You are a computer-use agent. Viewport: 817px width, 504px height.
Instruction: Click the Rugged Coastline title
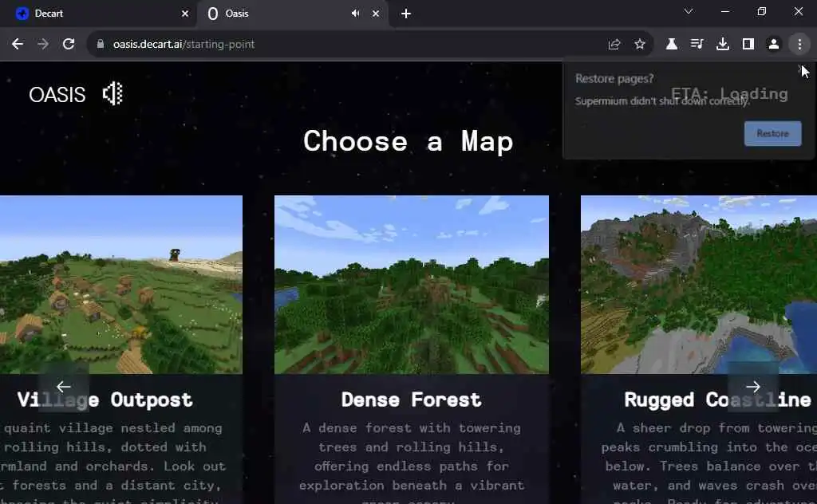[x=717, y=400]
